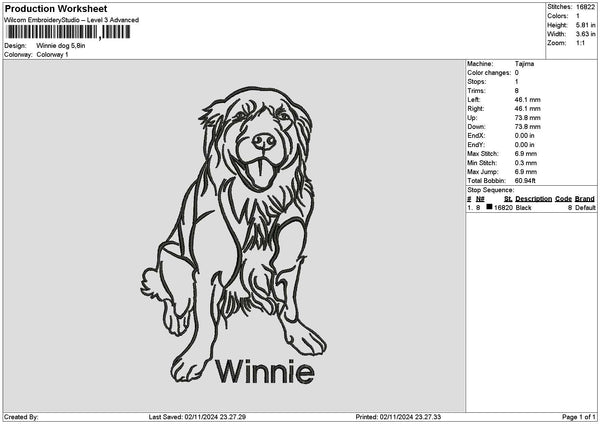Click the Colors count value 1

[578, 16]
